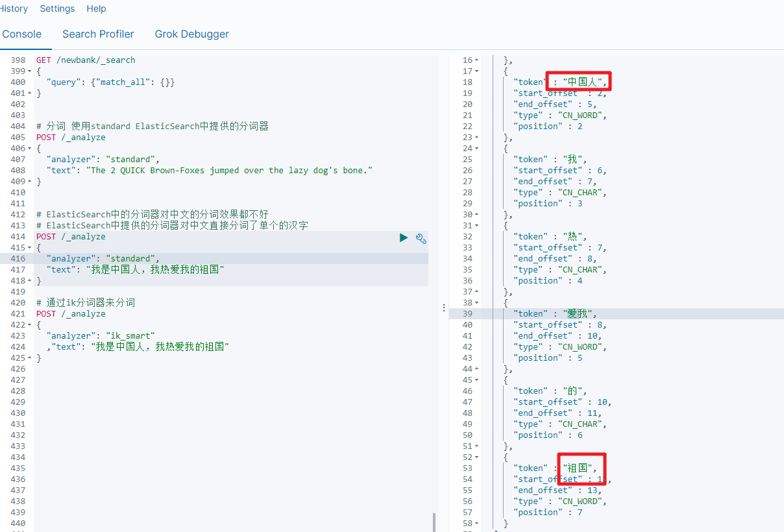The width and height of the screenshot is (784, 532).
Task: Click POST /_analyze on line 421
Action: [71, 314]
